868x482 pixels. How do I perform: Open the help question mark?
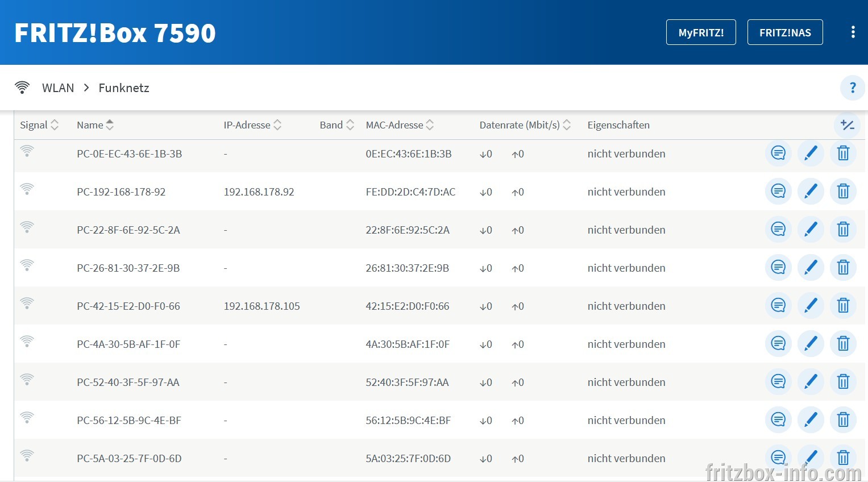(853, 88)
